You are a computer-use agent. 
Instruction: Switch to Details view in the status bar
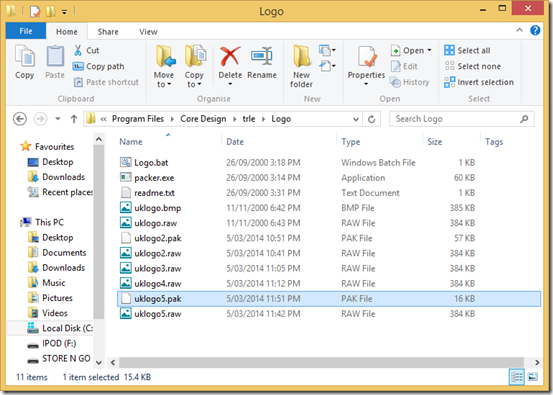[517, 377]
